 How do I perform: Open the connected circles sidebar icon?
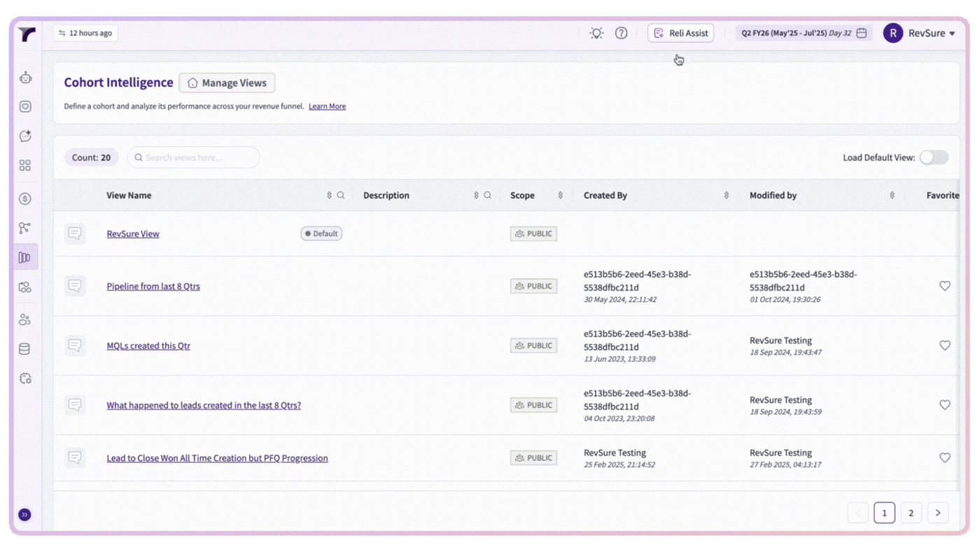(25, 287)
